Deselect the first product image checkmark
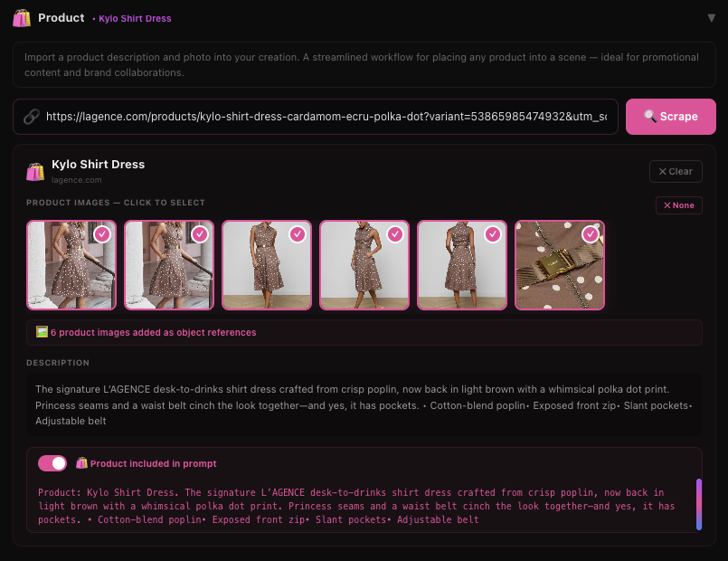The height and width of the screenshot is (561, 728). click(102, 234)
